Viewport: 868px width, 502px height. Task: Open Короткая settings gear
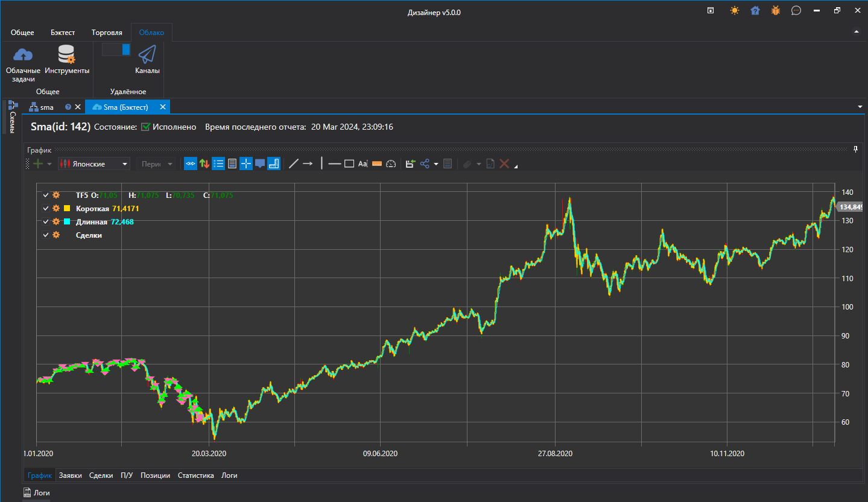[x=56, y=208]
